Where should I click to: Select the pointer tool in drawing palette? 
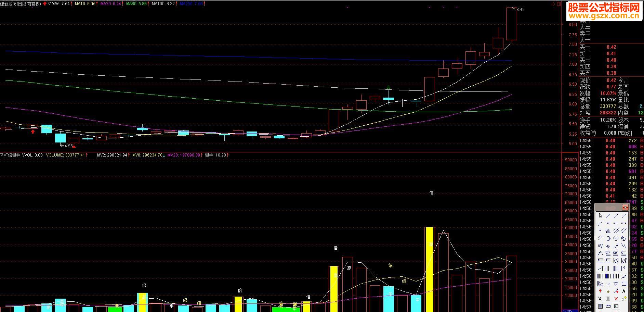[600, 216]
